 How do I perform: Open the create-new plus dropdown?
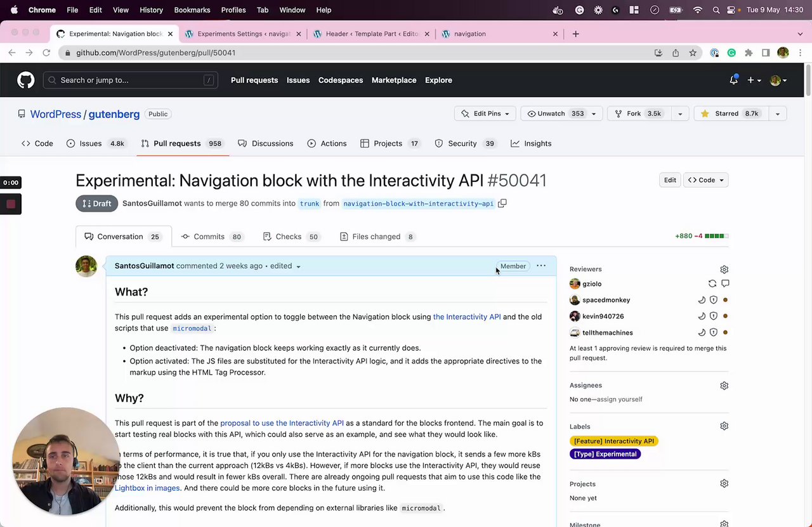754,81
